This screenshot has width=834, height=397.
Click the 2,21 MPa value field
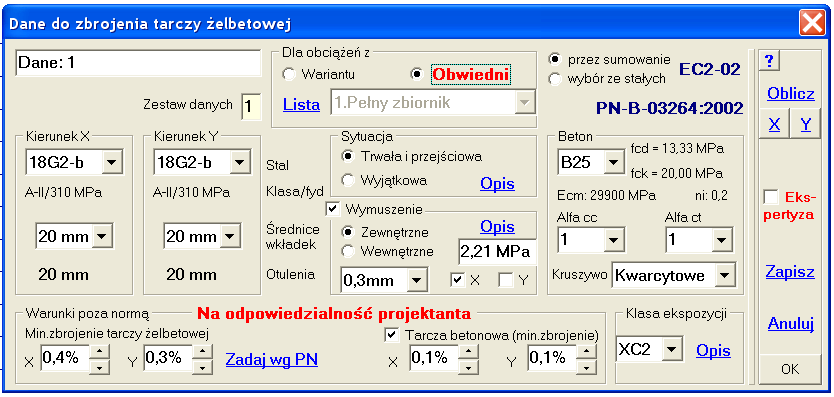coord(497,252)
